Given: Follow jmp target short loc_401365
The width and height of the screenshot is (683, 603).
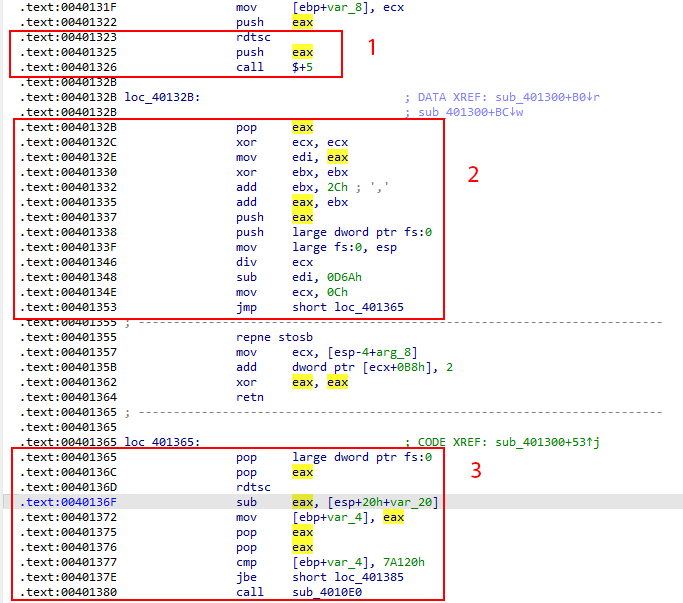Looking at the screenshot, I should click(x=348, y=307).
